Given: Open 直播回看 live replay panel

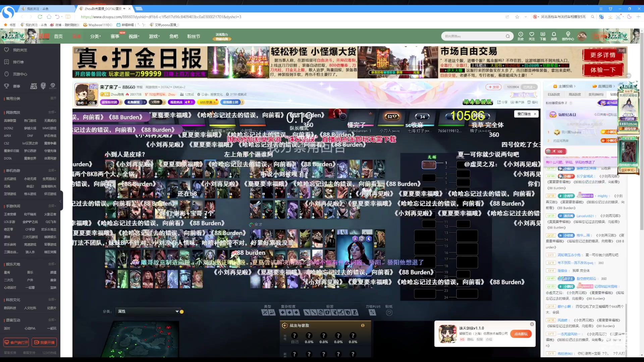Looking at the screenshot, I should pyautogui.click(x=604, y=86).
